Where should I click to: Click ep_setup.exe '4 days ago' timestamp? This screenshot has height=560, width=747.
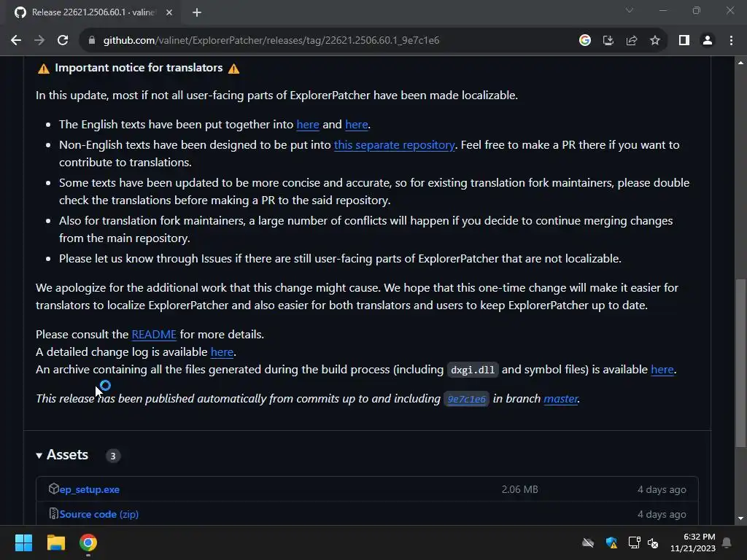coord(662,489)
